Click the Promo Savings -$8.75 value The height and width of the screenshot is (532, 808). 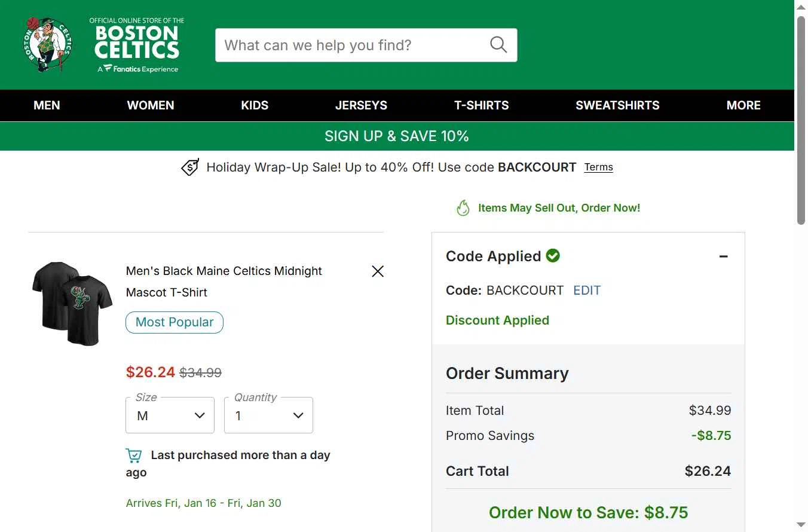pos(711,436)
